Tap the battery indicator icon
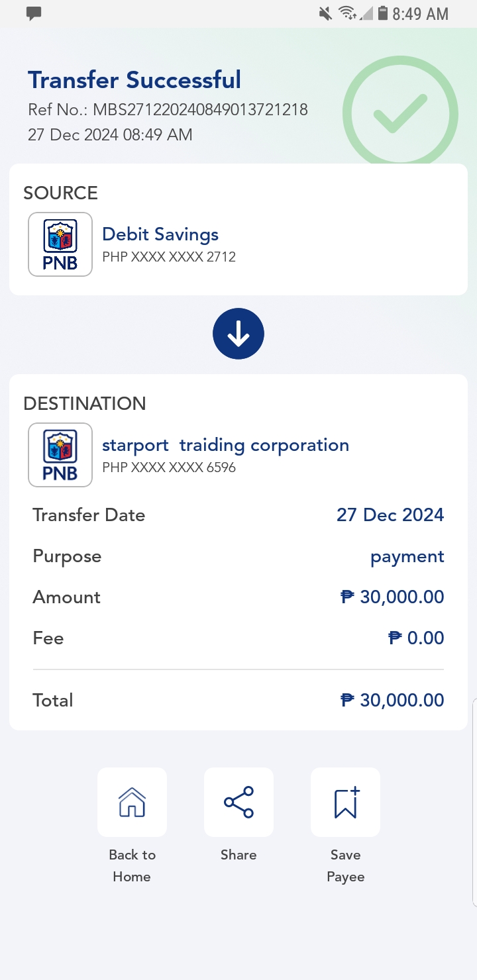The image size is (477, 980). 383,13
